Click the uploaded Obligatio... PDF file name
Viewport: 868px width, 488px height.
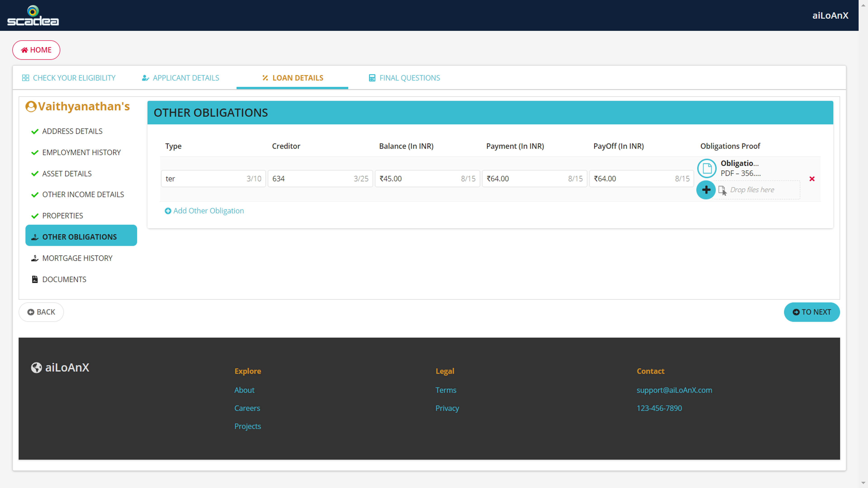(x=740, y=163)
